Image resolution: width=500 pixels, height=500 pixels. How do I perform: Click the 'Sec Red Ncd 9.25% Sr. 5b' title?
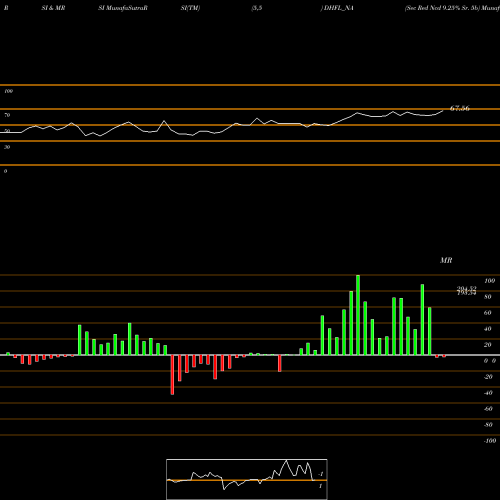[442, 8]
